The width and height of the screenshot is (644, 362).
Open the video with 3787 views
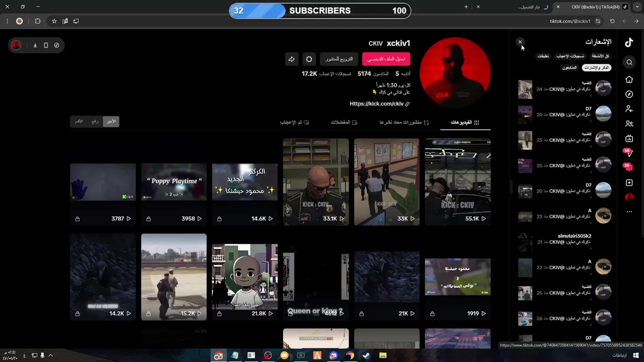tap(103, 182)
